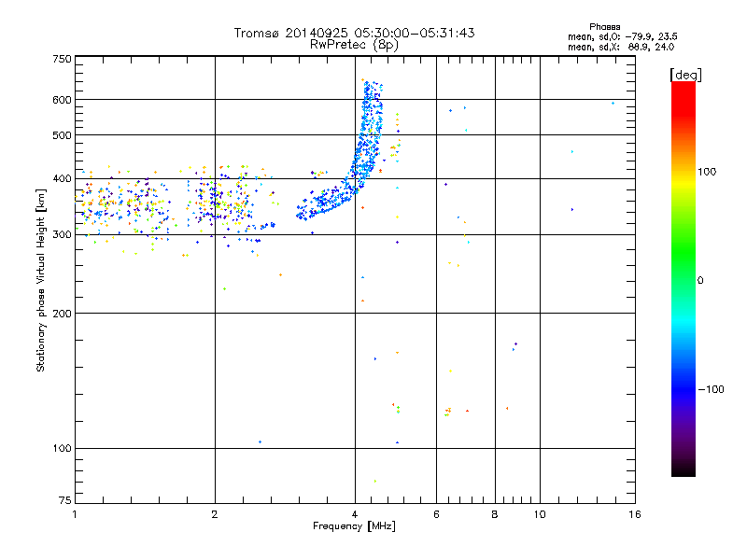
Task: Select the 'mean, sd,X: 88.9, 24.0' text
Action: [621, 47]
